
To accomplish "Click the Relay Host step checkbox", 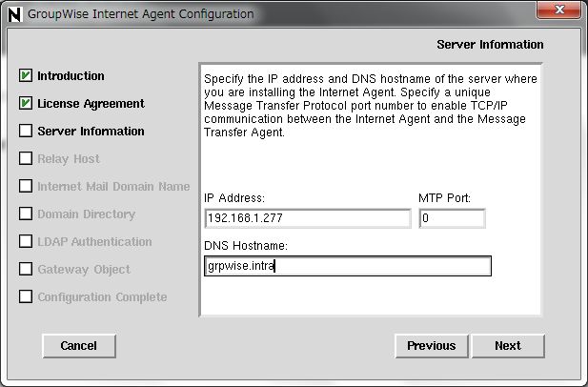I will pyautogui.click(x=26, y=158).
